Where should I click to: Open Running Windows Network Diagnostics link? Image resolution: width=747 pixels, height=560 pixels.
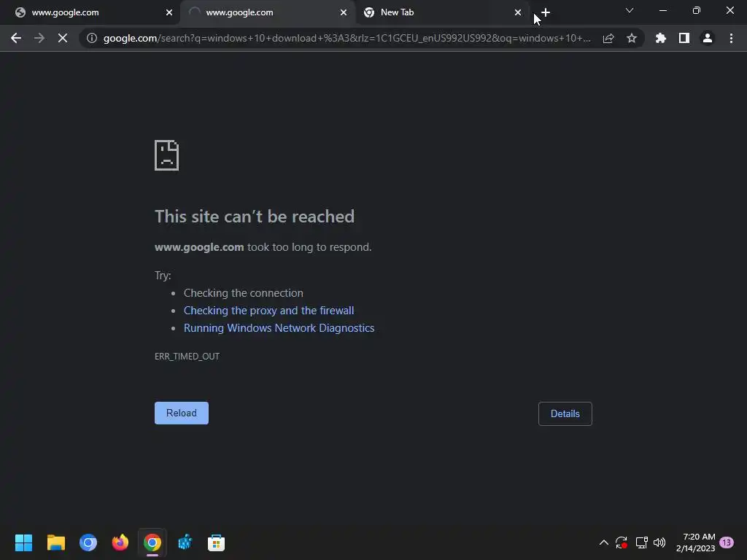[x=279, y=328]
